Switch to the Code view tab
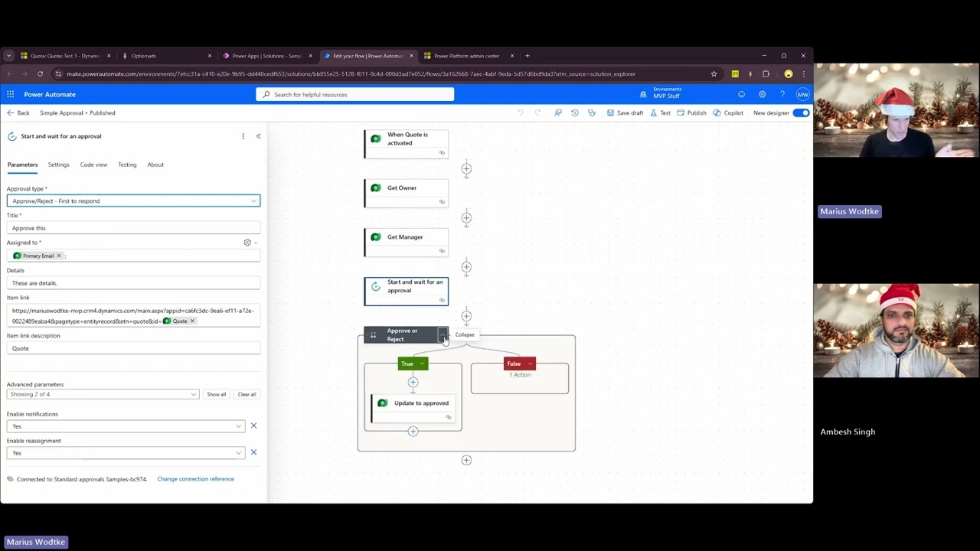The height and width of the screenshot is (551, 980). (x=93, y=165)
